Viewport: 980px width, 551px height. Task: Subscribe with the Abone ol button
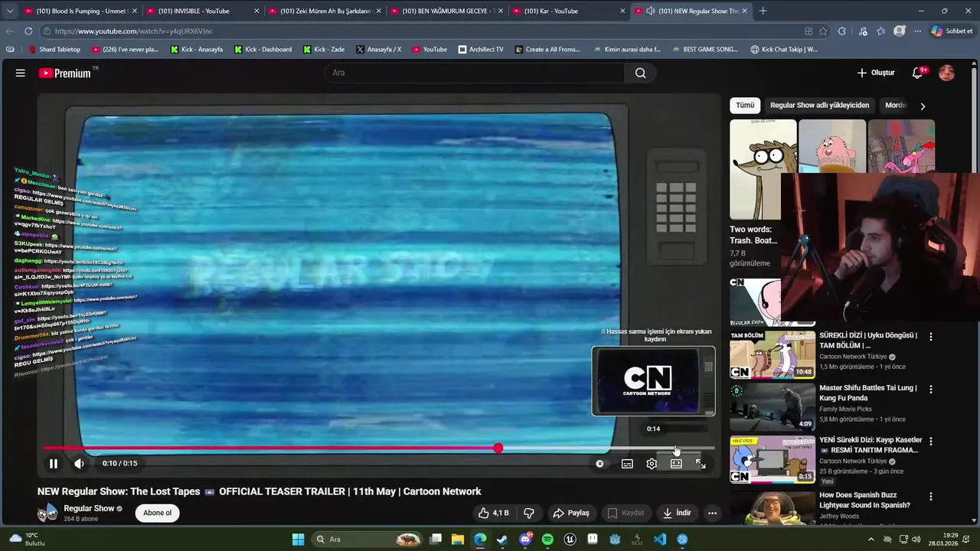[x=157, y=513]
